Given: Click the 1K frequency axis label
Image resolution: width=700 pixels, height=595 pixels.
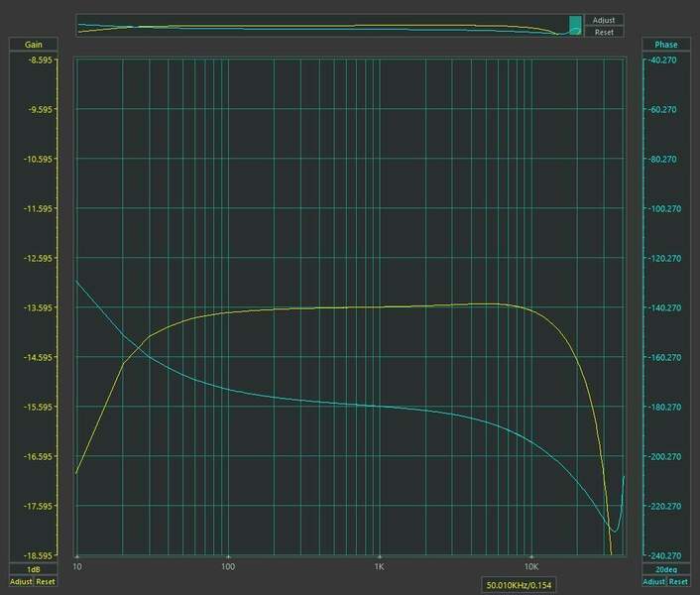Looking at the screenshot, I should coord(379,568).
